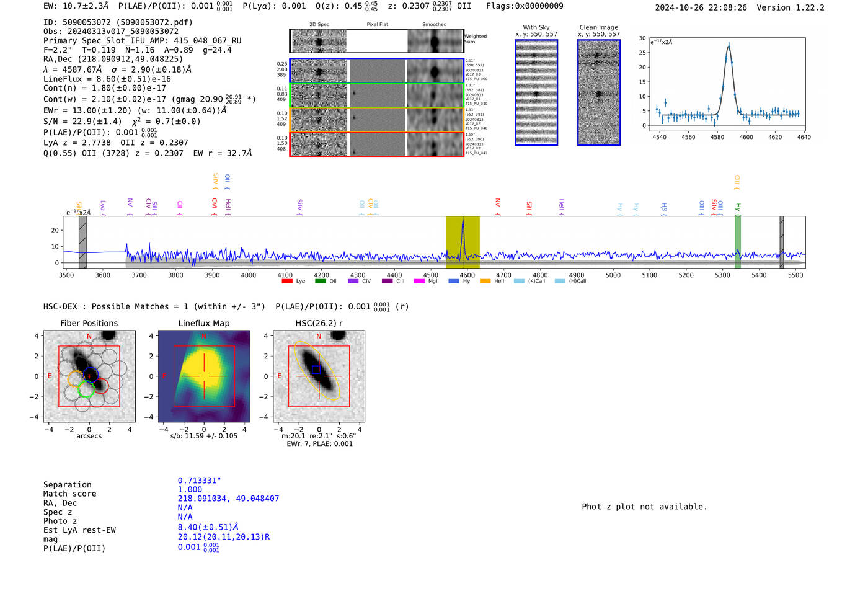Click the EWr: 7, PLAE: 0.001 caption
Viewport: 868px width, 591px height.
319,444
